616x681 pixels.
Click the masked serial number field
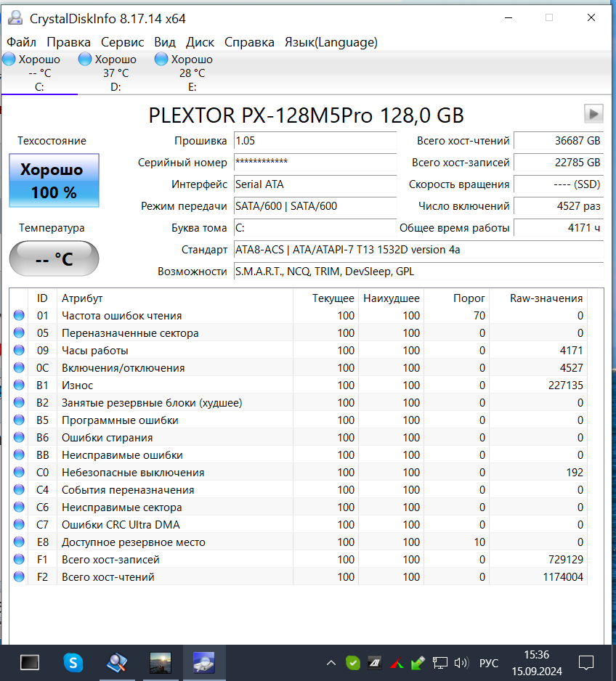(x=315, y=163)
